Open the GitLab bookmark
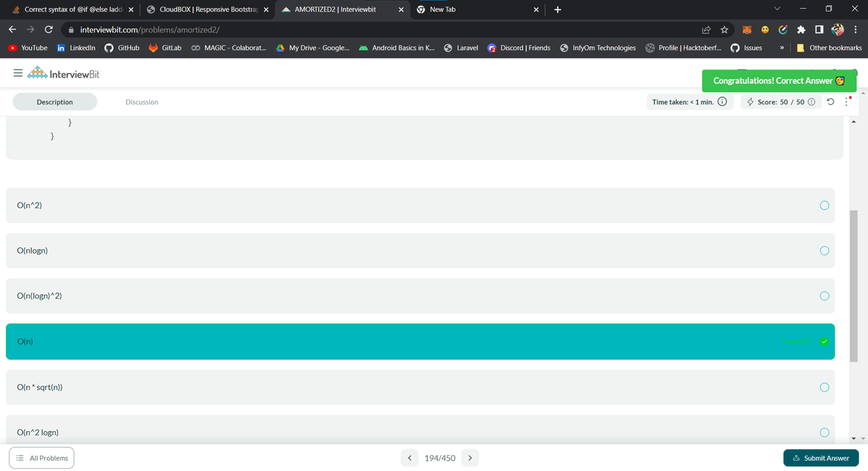This screenshot has width=868, height=471. pos(165,48)
